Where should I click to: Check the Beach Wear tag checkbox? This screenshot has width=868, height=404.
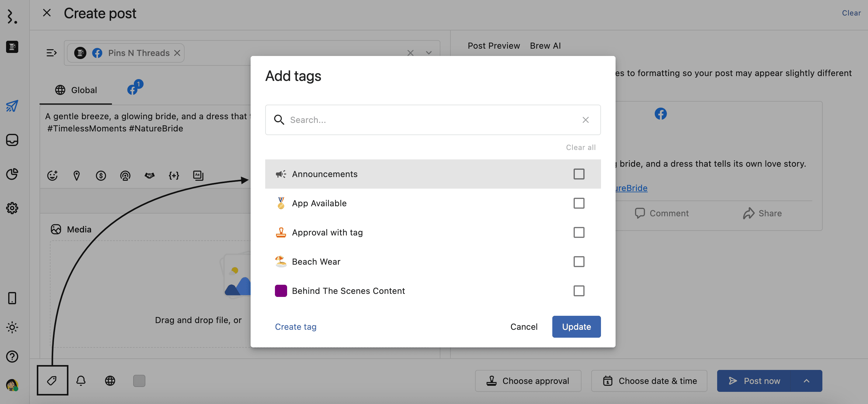point(578,261)
